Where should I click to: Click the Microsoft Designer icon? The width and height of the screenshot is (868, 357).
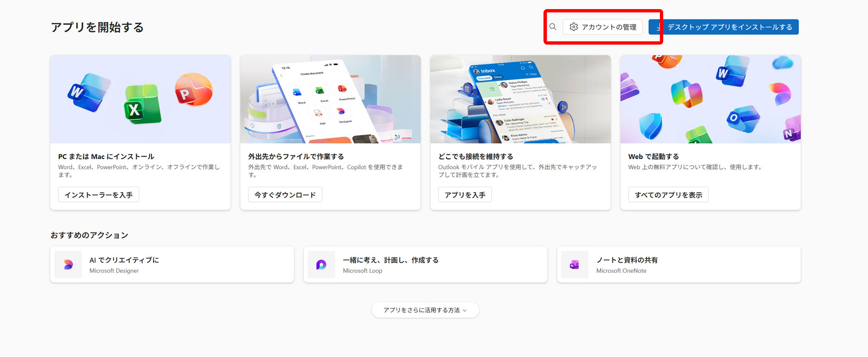[68, 264]
